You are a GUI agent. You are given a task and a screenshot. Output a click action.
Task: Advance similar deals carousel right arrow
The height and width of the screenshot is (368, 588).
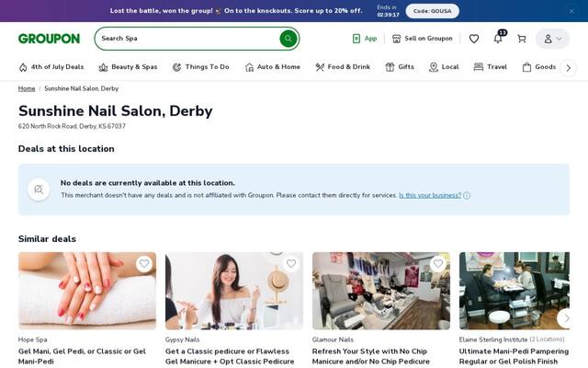coord(566,318)
